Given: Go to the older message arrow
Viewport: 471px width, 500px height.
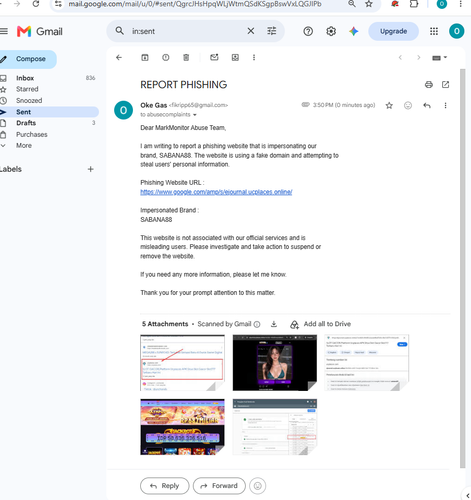Looking at the screenshot, I should pyautogui.click(x=418, y=58).
